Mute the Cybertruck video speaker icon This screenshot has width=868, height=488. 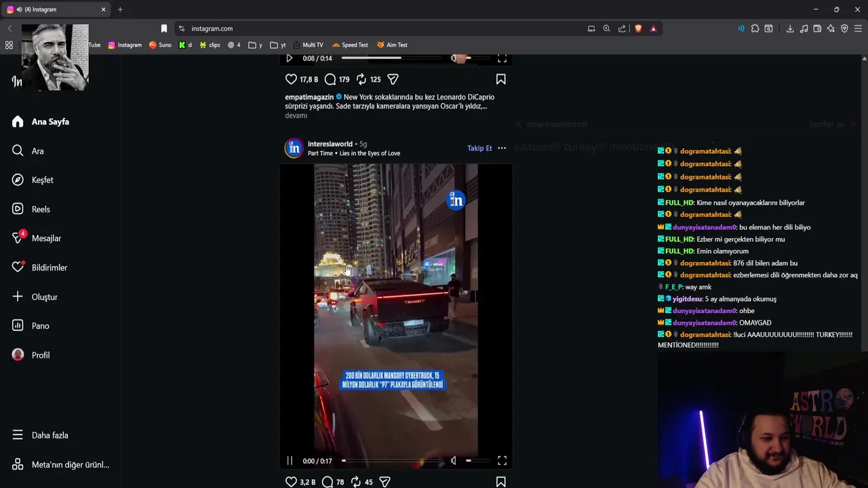454,461
